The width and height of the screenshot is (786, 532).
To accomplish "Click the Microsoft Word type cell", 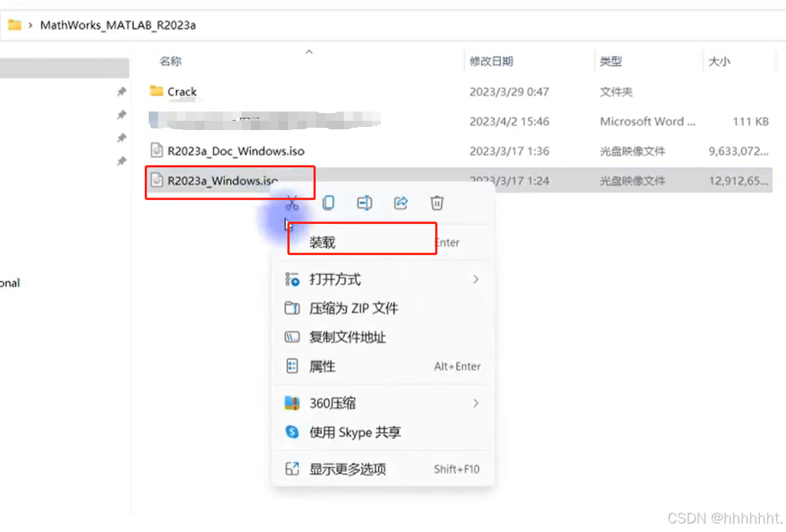I will (647, 122).
